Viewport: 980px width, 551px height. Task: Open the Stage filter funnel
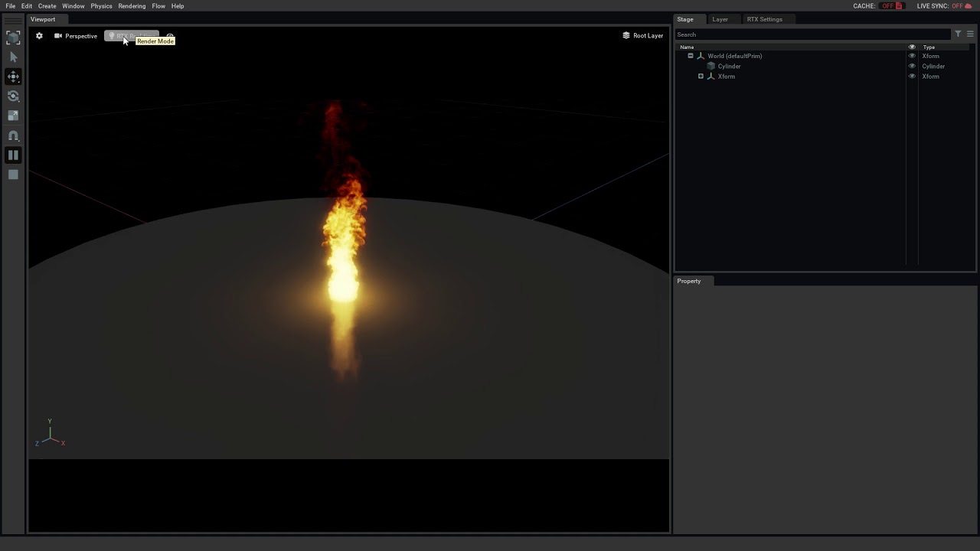pyautogui.click(x=958, y=34)
